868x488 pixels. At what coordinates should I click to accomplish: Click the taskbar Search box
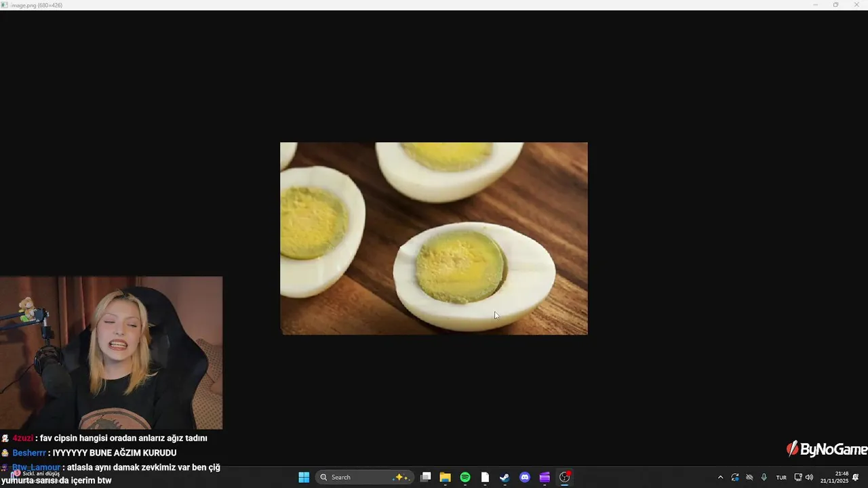(366, 477)
